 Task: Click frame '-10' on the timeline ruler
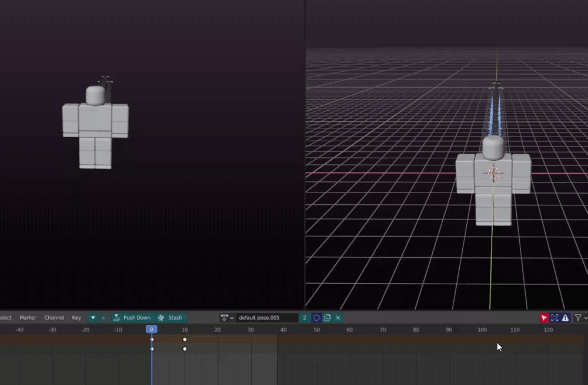pyautogui.click(x=118, y=330)
